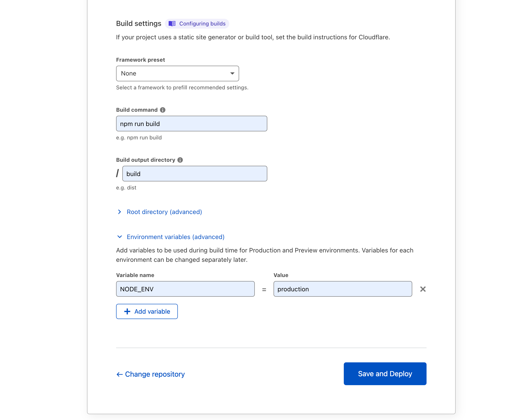Click the equals sign between variable fields

pyautogui.click(x=264, y=290)
